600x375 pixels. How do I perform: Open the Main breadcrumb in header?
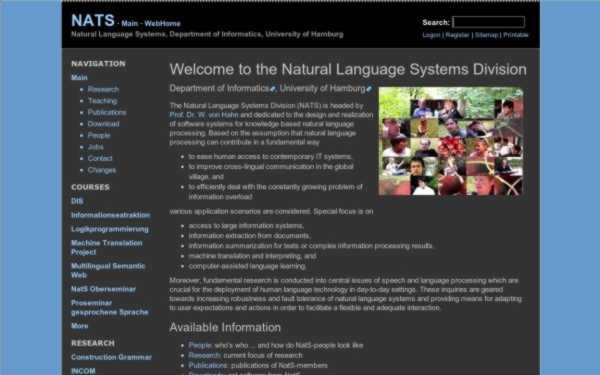pyautogui.click(x=130, y=23)
